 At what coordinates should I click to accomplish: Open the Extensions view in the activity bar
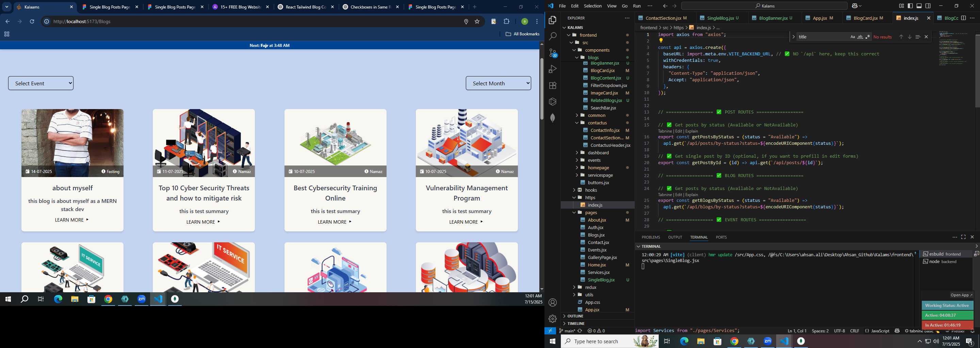552,86
